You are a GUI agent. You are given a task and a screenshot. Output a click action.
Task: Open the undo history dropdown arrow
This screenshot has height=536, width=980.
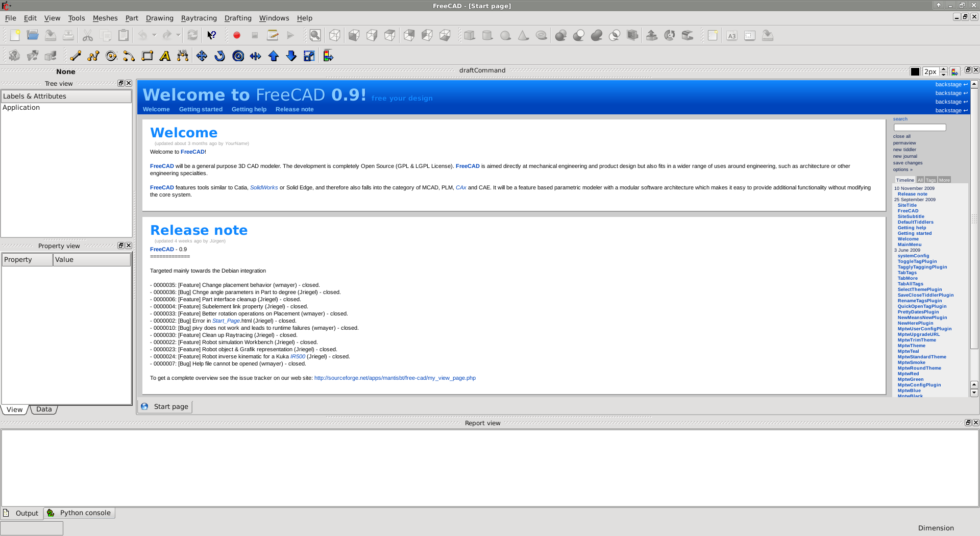(x=154, y=35)
